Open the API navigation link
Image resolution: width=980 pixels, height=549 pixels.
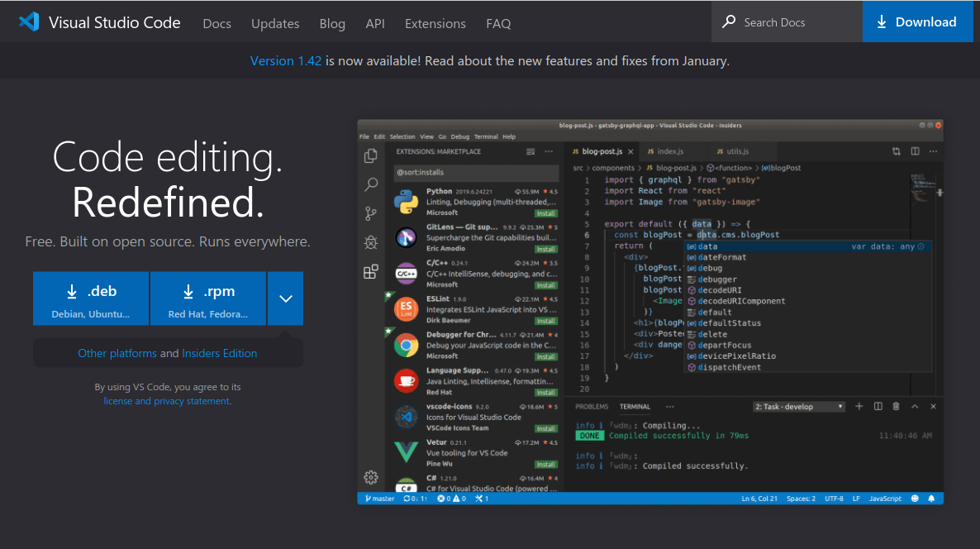point(375,23)
